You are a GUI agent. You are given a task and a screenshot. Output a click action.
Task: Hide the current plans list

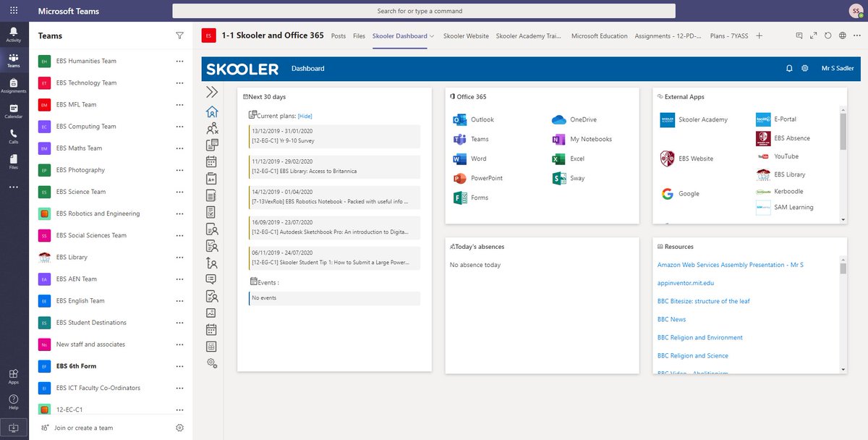pyautogui.click(x=305, y=116)
